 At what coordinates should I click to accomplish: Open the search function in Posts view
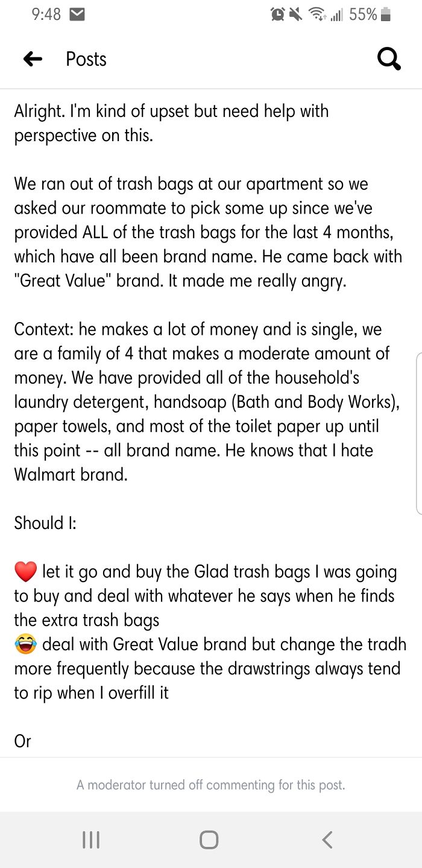tap(389, 59)
